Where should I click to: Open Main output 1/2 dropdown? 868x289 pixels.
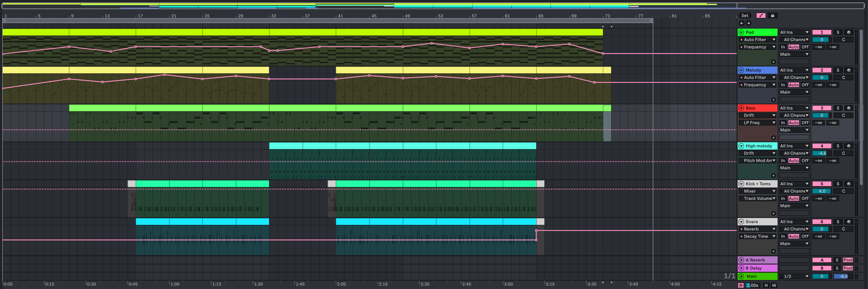[x=794, y=276]
